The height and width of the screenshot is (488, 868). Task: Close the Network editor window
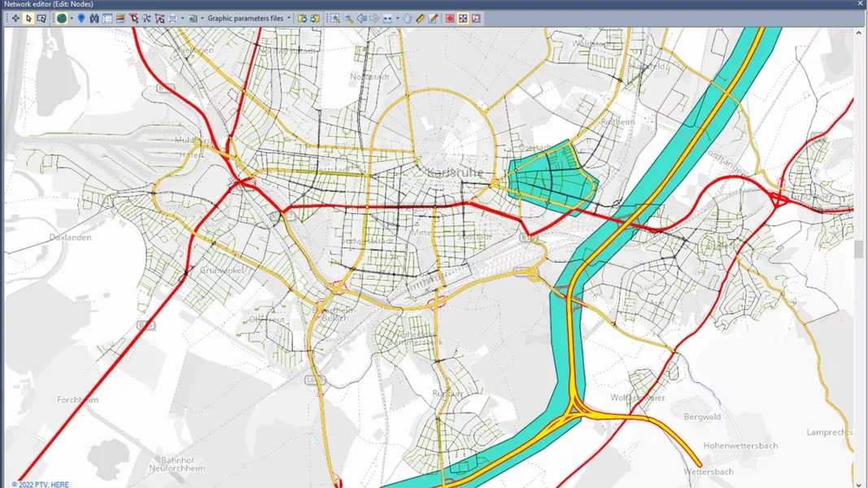point(860,4)
